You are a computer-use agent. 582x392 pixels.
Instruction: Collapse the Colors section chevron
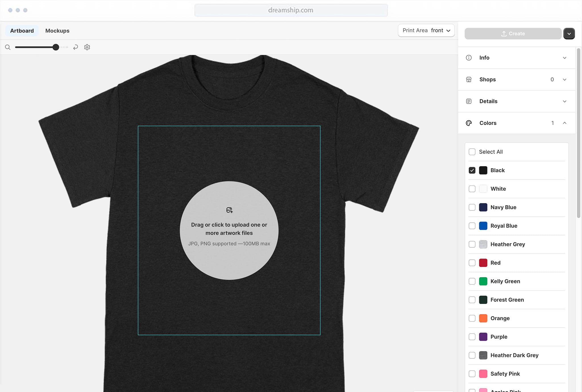tap(565, 123)
